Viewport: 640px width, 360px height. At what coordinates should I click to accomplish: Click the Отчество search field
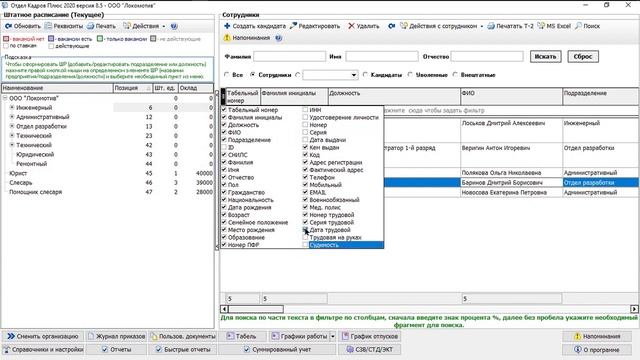point(487,56)
